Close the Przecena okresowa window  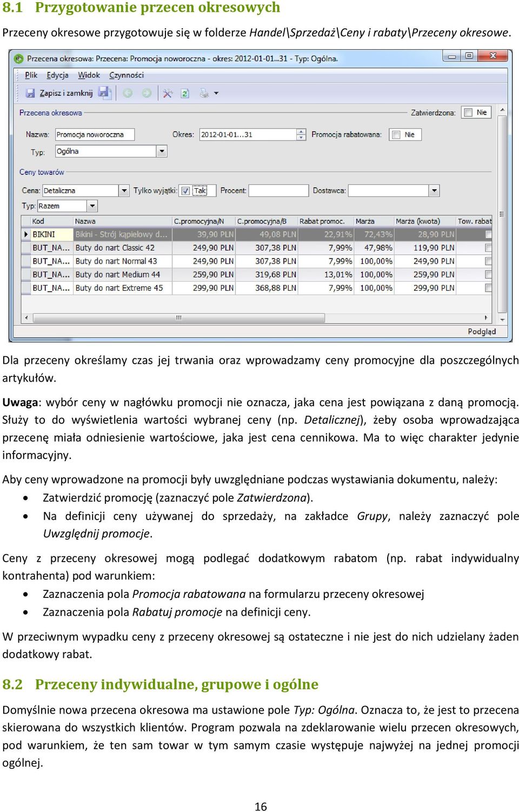(x=493, y=56)
